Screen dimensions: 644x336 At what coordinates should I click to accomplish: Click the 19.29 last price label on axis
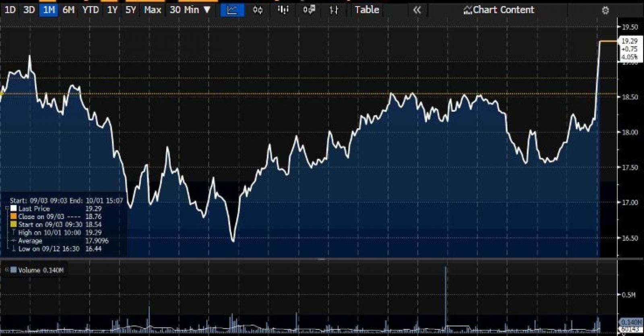(630, 41)
